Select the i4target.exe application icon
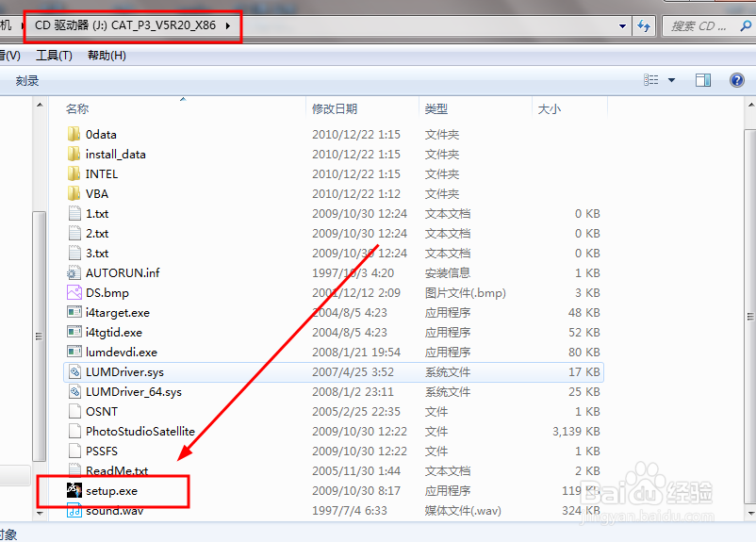Viewport: 756px width, 542px height. point(74,312)
